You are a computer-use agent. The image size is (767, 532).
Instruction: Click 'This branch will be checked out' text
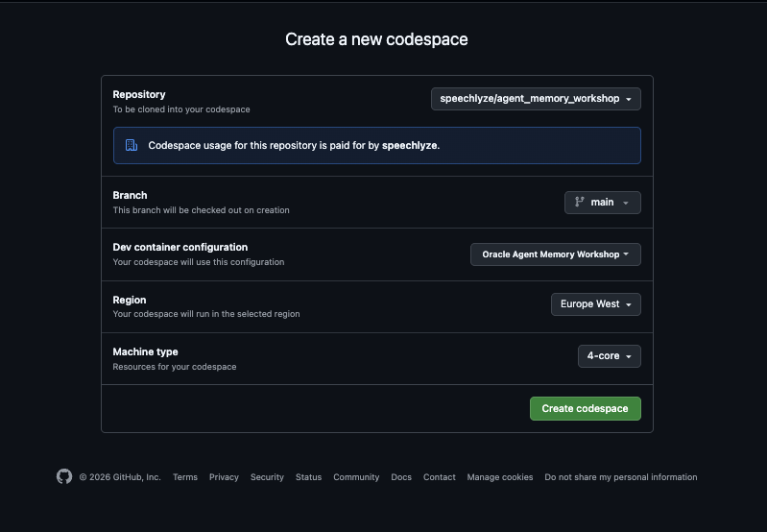201,210
